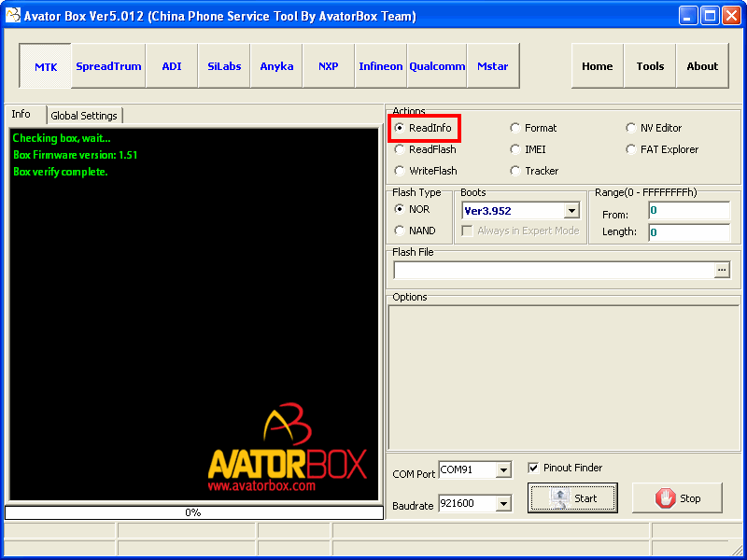The width and height of the screenshot is (747, 560).
Task: Click the www.avatorbox.com link in the log panel
Action: tap(261, 486)
